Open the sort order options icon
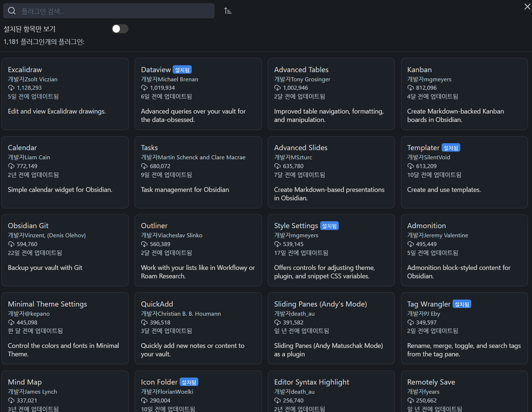 (x=228, y=11)
